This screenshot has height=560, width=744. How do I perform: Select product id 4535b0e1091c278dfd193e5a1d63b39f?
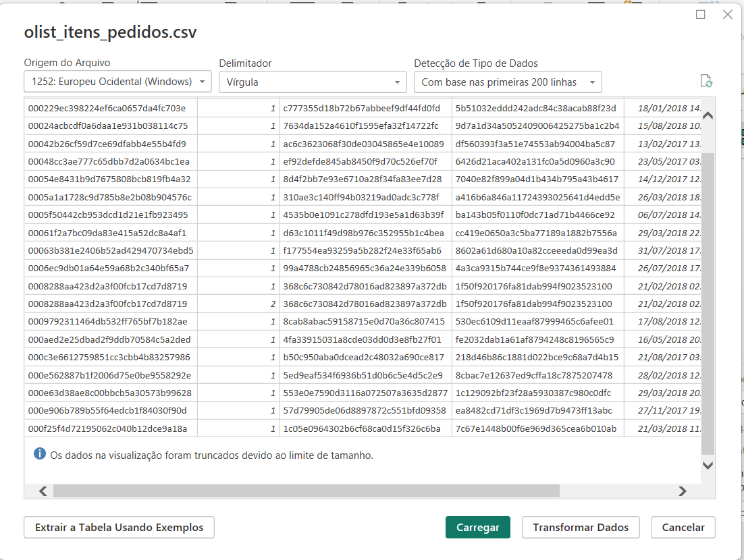(x=365, y=215)
